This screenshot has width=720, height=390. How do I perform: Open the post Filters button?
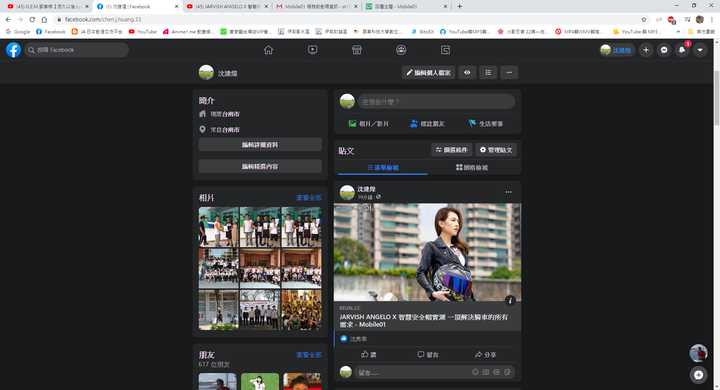point(452,150)
